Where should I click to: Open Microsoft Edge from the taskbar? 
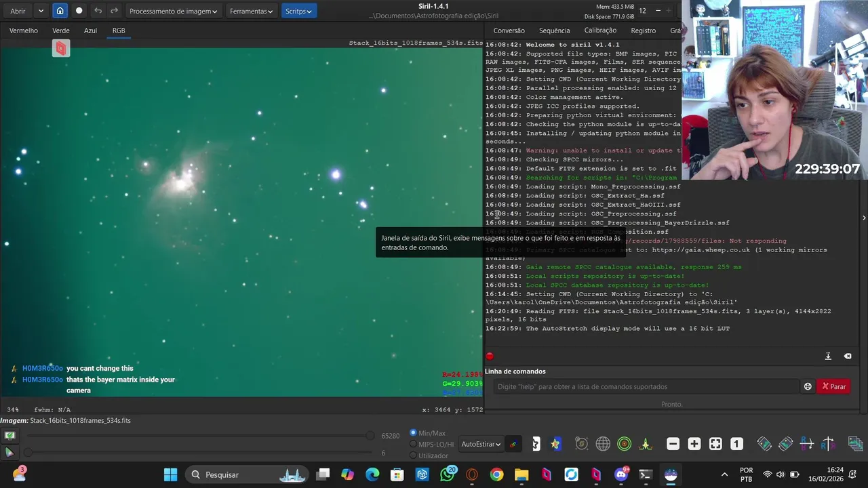(x=372, y=474)
